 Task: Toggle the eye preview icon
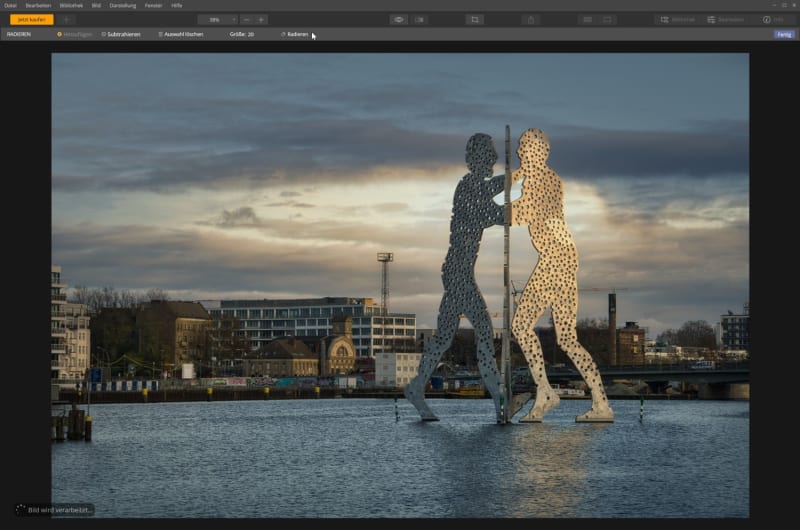tap(398, 19)
